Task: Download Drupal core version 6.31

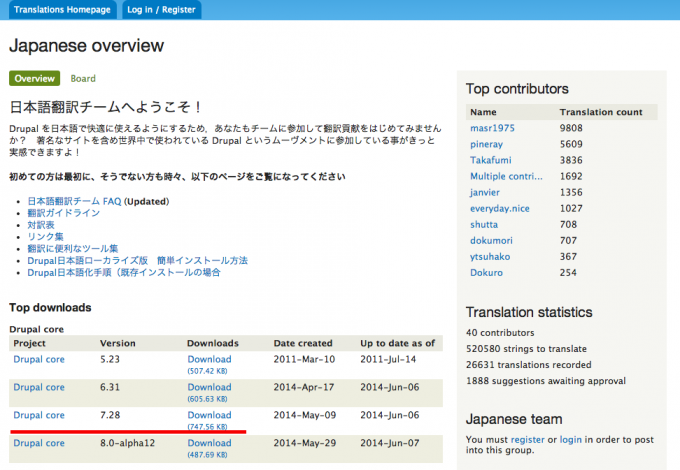Action: [209, 387]
